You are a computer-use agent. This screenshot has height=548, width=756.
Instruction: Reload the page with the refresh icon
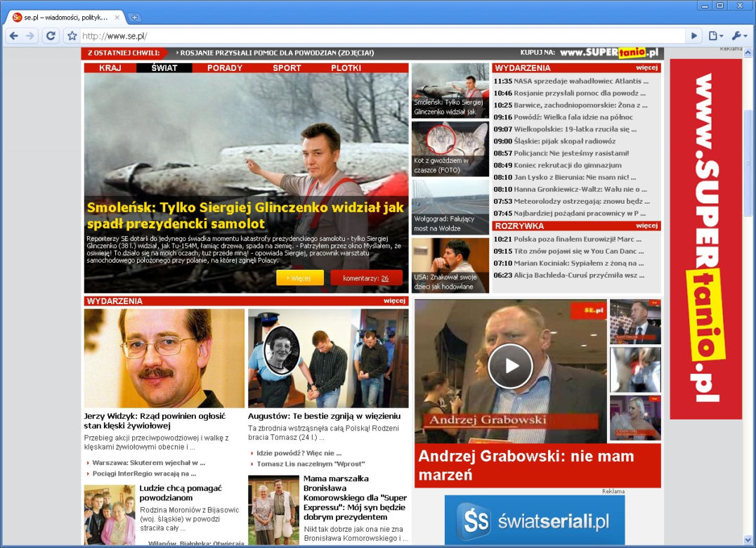pos(50,36)
